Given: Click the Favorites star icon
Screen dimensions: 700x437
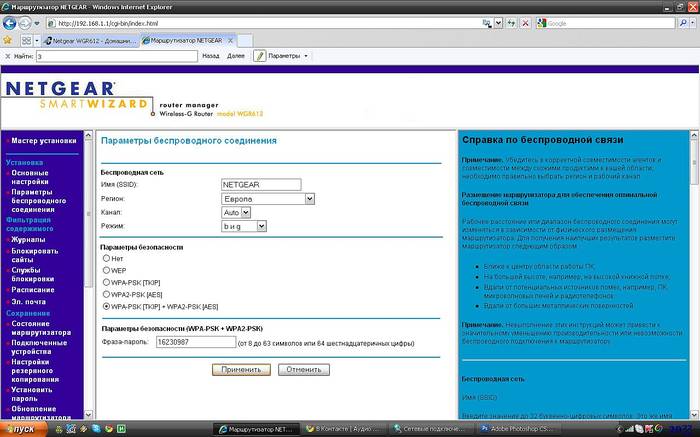Looking at the screenshot, I should 8,40.
